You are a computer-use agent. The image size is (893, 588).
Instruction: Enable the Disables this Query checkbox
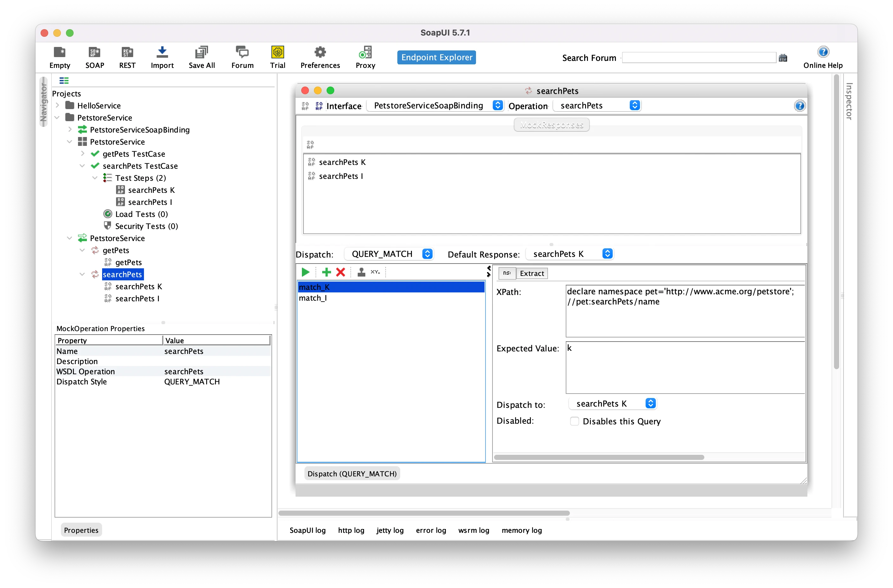(574, 421)
